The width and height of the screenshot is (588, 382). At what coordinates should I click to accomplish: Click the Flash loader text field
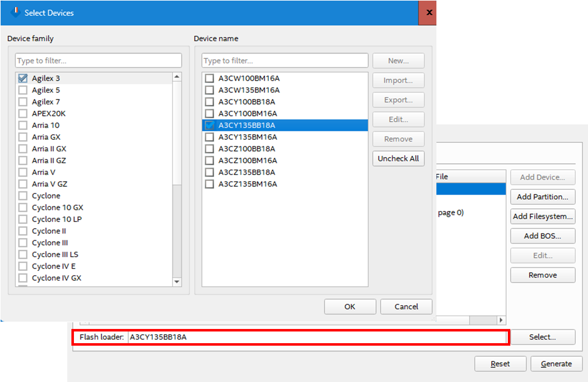click(317, 337)
